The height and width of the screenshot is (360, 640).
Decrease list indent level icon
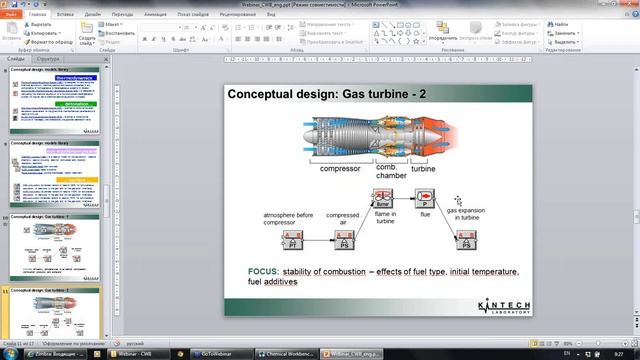pos(269,28)
